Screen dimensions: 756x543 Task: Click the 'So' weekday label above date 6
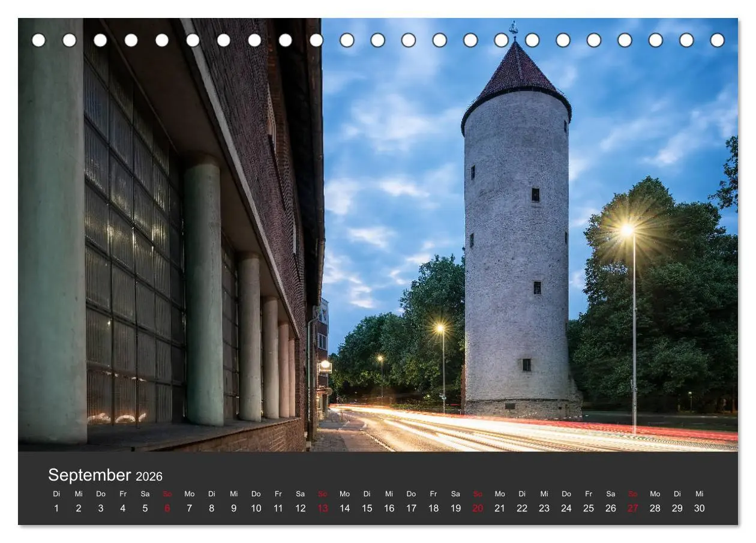tap(167, 494)
